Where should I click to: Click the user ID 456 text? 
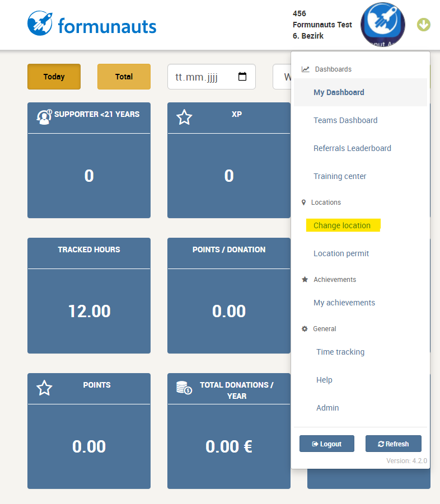coord(299,13)
